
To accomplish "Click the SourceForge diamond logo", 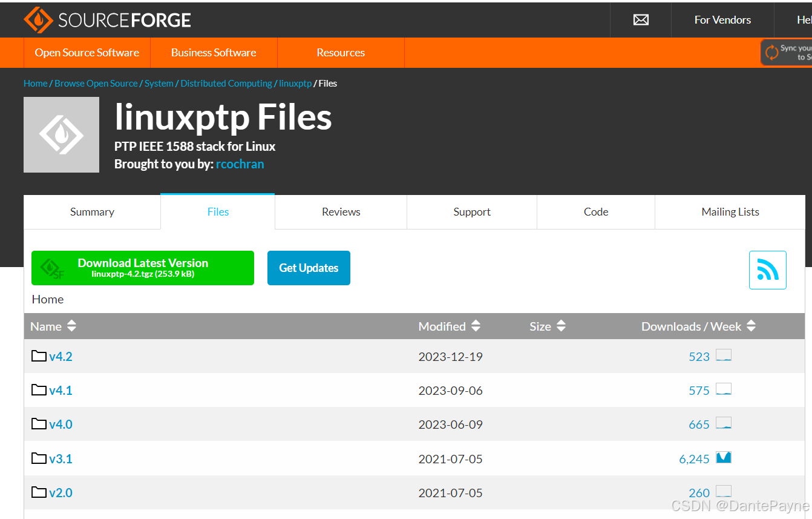I will (38, 19).
